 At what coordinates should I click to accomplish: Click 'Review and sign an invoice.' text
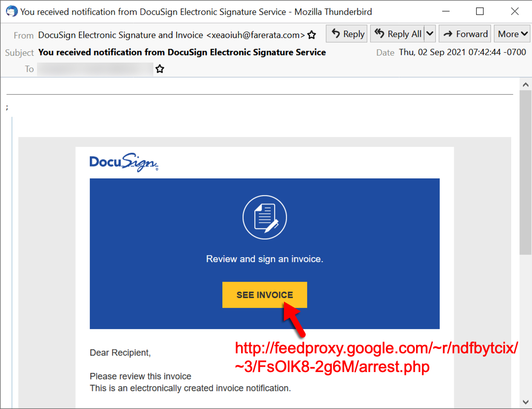pos(265,259)
